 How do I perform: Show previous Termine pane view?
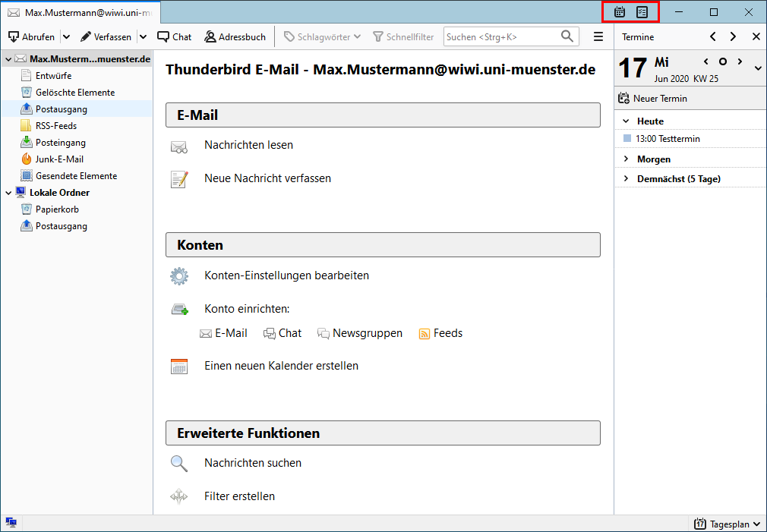click(x=713, y=36)
